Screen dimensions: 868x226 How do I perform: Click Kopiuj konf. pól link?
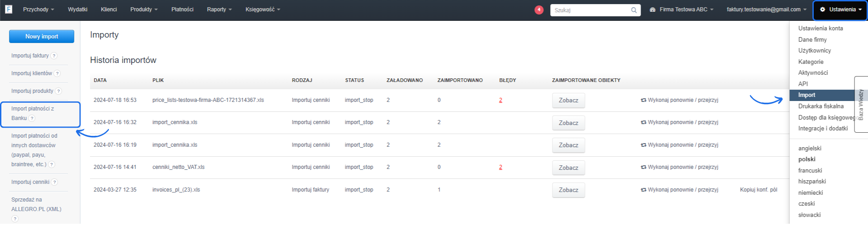[759, 190]
